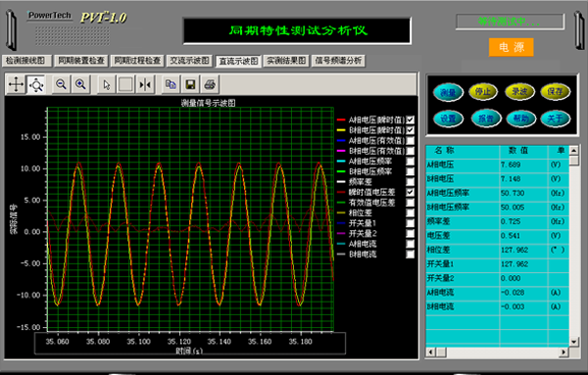Uncheck the B相电压(瞬时值) checkbox
This screenshot has width=588, height=375.
[x=411, y=130]
